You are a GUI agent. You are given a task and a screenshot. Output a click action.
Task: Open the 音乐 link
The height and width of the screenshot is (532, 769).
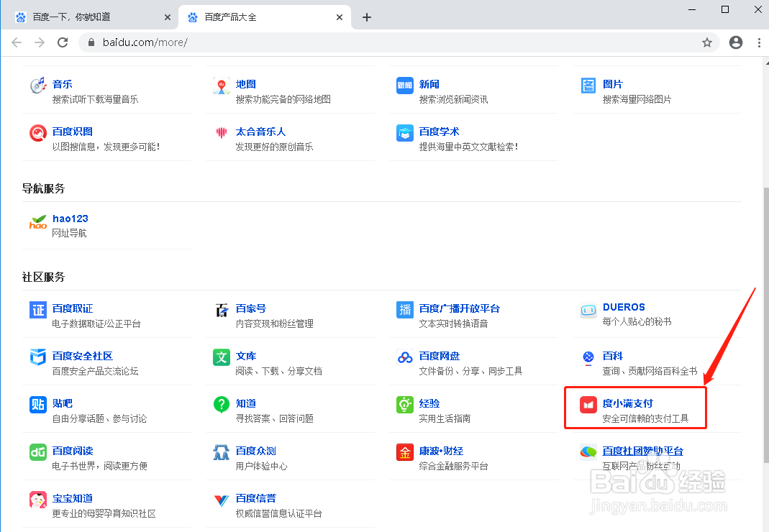(x=63, y=84)
